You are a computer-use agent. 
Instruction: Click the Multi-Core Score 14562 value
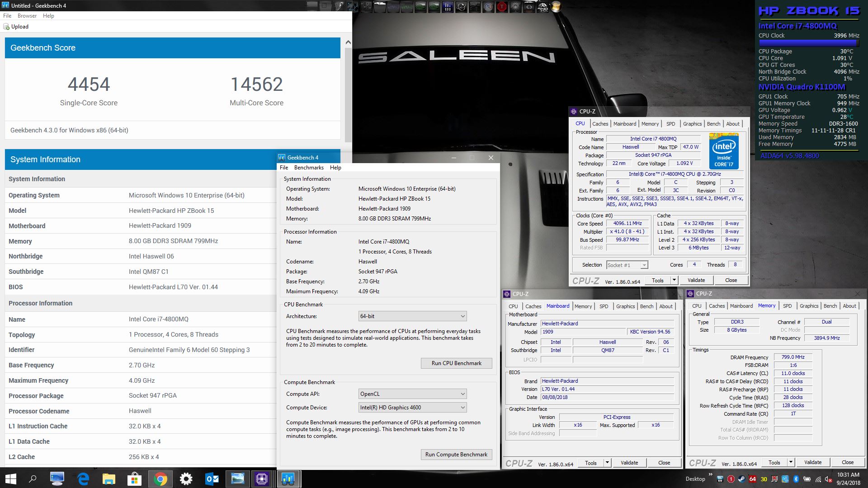256,84
